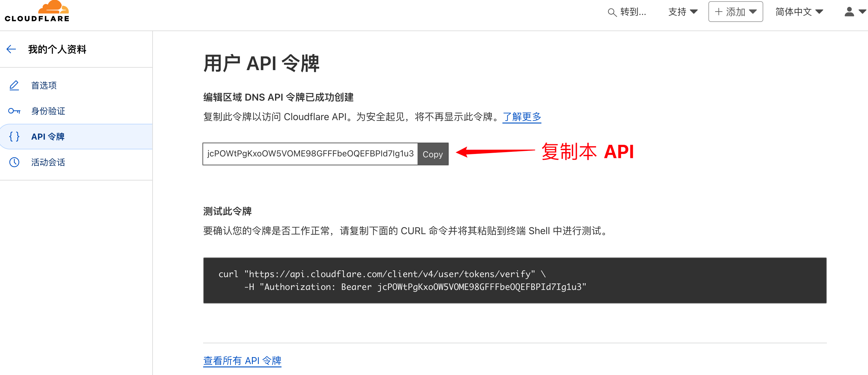Click the curl command code block
This screenshot has height=375, width=868.
(x=514, y=280)
